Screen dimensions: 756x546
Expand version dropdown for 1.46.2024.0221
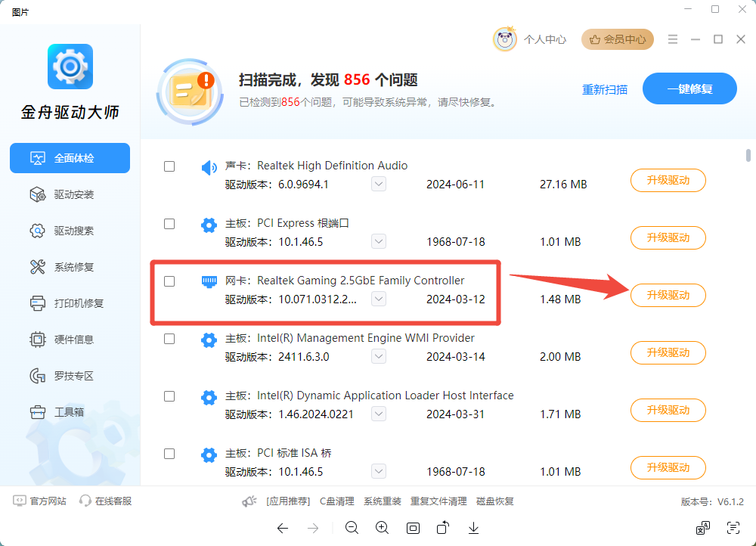pos(379,414)
